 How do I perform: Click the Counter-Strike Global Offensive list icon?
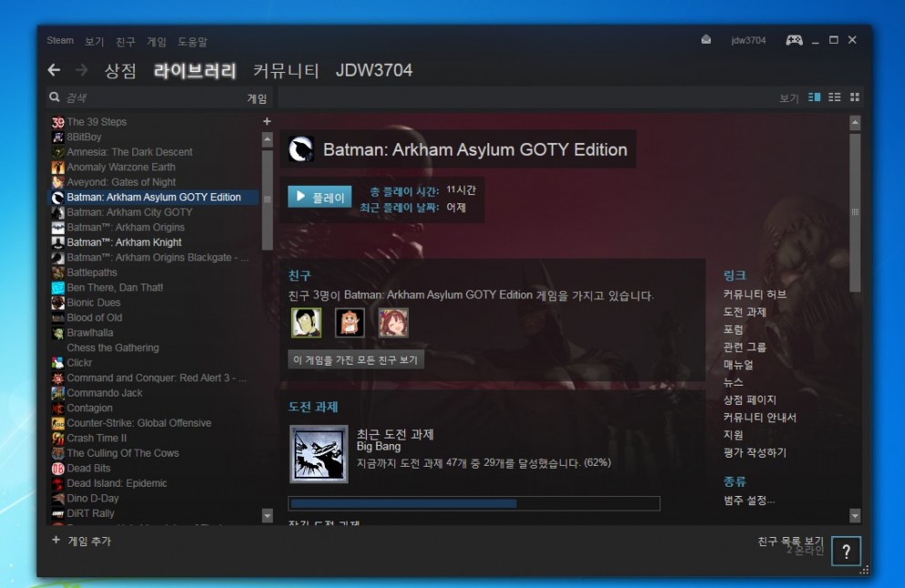click(x=57, y=423)
